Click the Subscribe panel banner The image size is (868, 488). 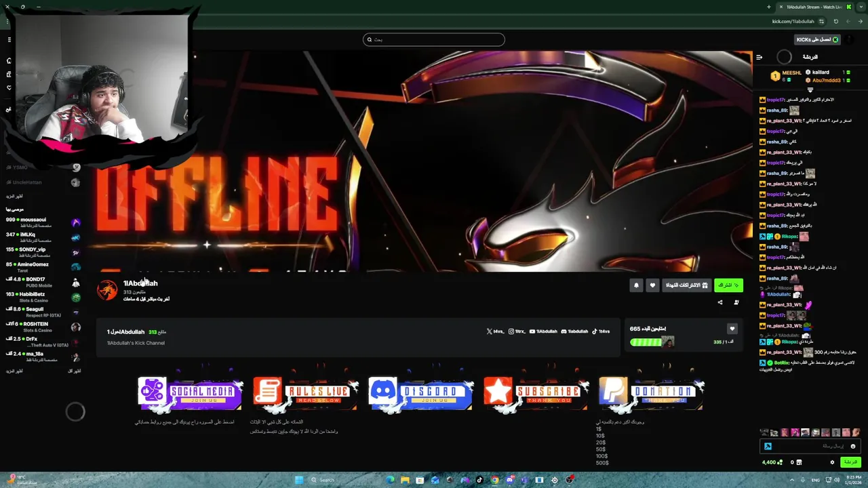pos(536,392)
